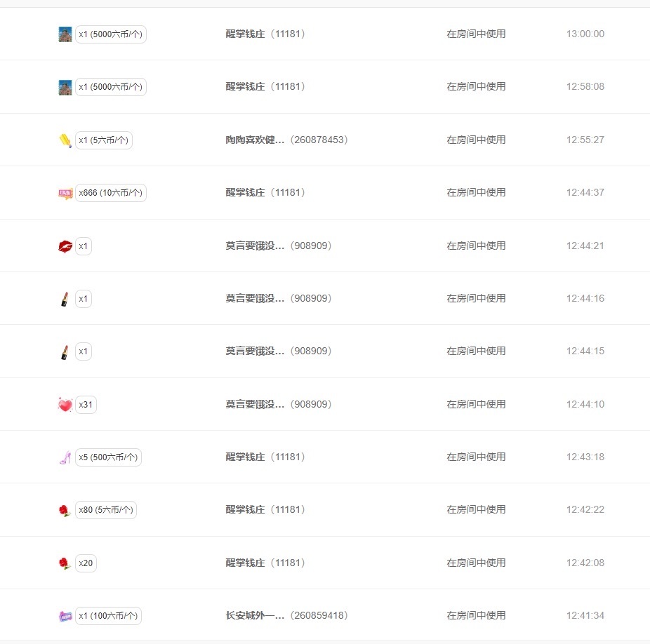Image resolution: width=650 pixels, height=644 pixels.
Task: Select the 12:42:22 timestamp
Action: click(585, 509)
